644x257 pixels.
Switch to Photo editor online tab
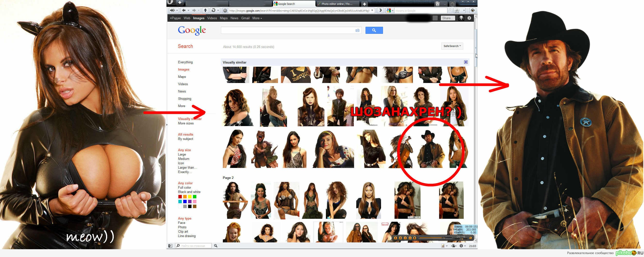[337, 4]
